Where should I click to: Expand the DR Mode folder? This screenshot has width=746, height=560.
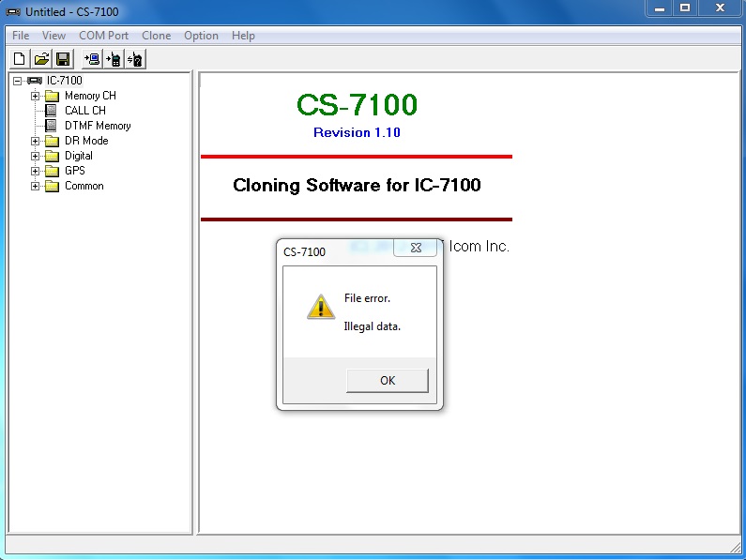[x=36, y=141]
